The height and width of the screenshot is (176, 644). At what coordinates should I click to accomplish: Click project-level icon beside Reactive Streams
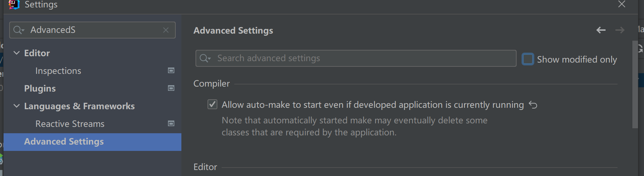point(171,124)
